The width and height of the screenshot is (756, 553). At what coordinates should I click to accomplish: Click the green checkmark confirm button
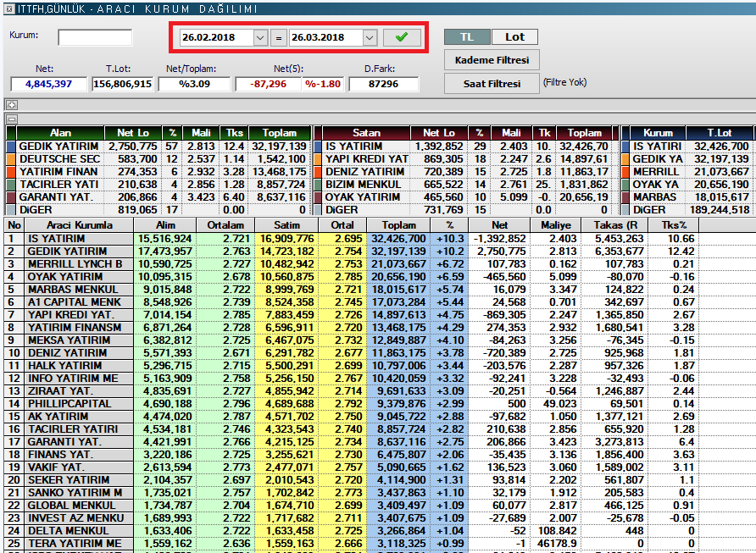point(402,37)
